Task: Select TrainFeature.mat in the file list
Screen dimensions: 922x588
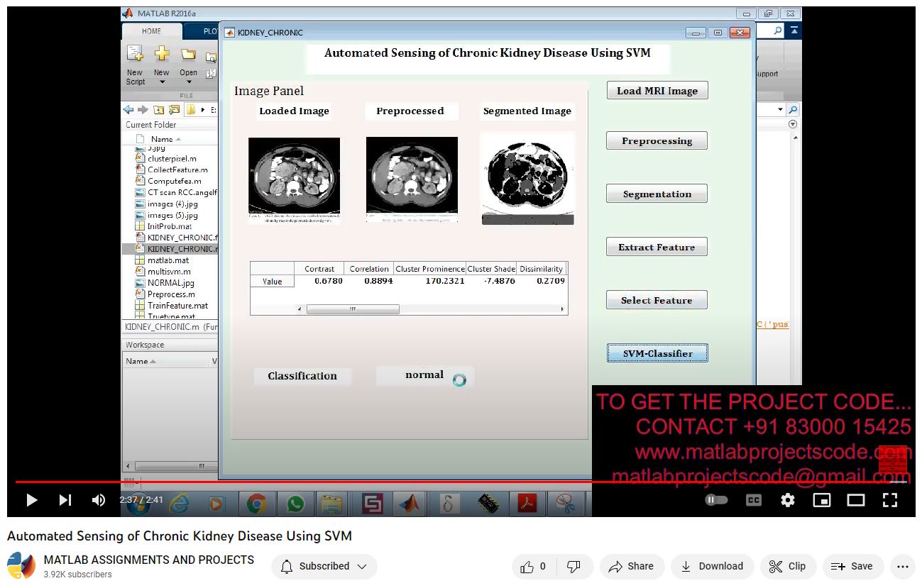Action: [x=177, y=306]
